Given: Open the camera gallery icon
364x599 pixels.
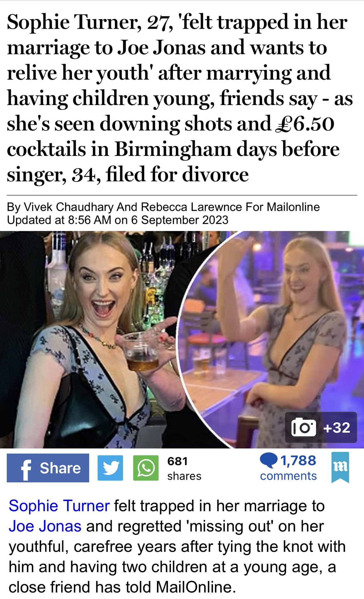Looking at the screenshot, I should 304,427.
